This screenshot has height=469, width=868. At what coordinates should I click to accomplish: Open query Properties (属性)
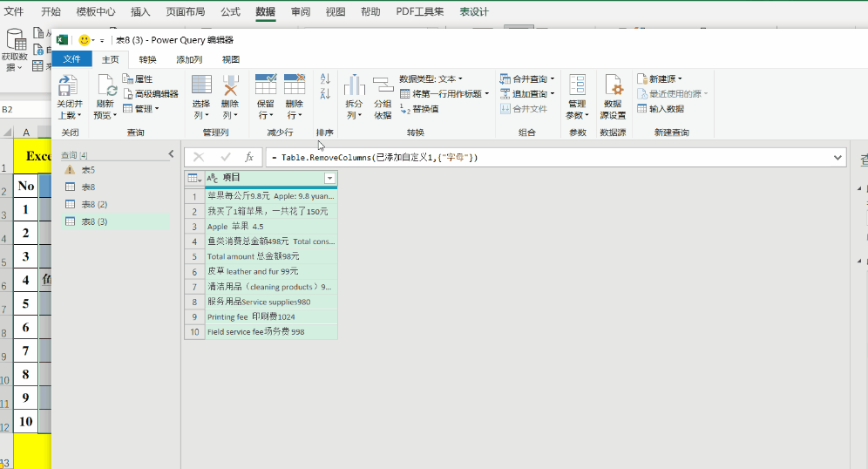pos(138,78)
